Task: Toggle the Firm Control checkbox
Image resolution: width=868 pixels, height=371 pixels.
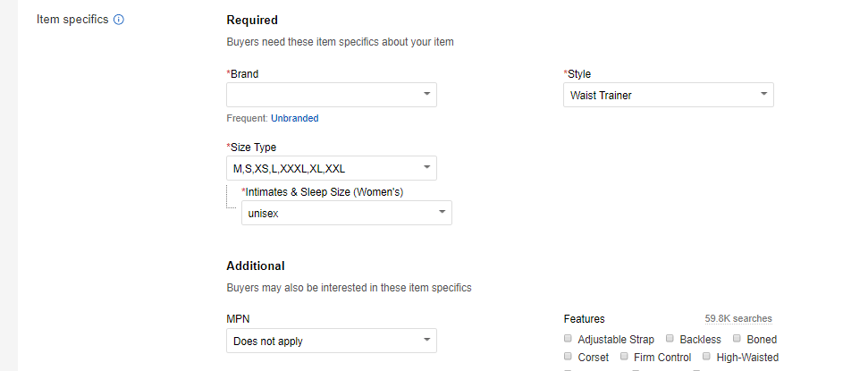Action: [x=624, y=356]
